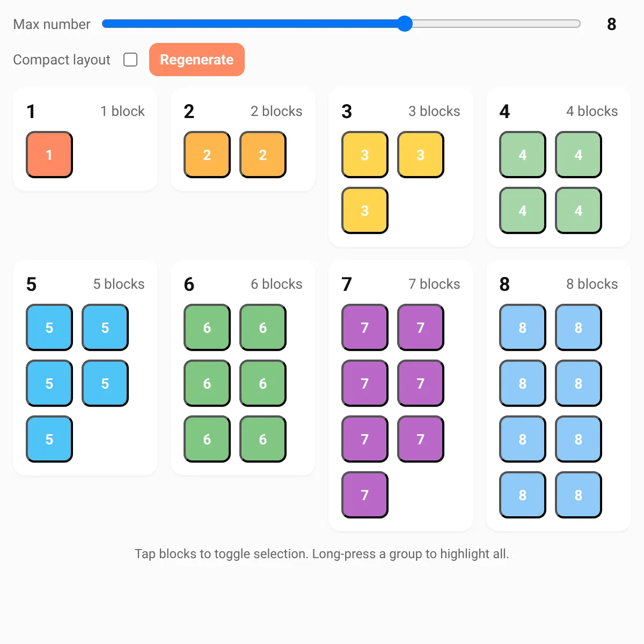Click the '5 blocks' count label
644x644 pixels.
pyautogui.click(x=119, y=284)
